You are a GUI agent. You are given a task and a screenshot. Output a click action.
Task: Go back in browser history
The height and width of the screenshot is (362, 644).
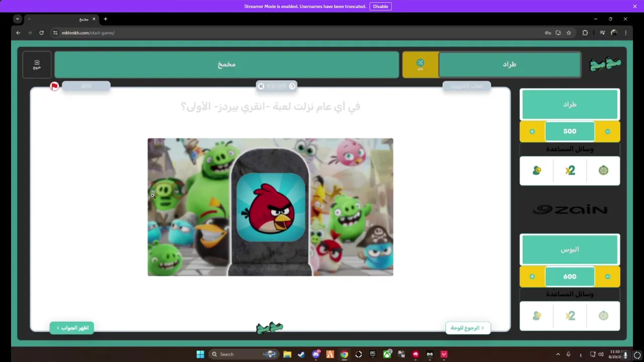click(x=18, y=33)
